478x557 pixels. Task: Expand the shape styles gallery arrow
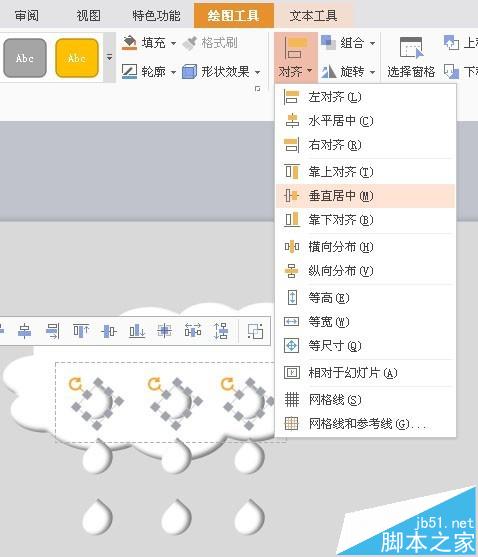coord(109,57)
